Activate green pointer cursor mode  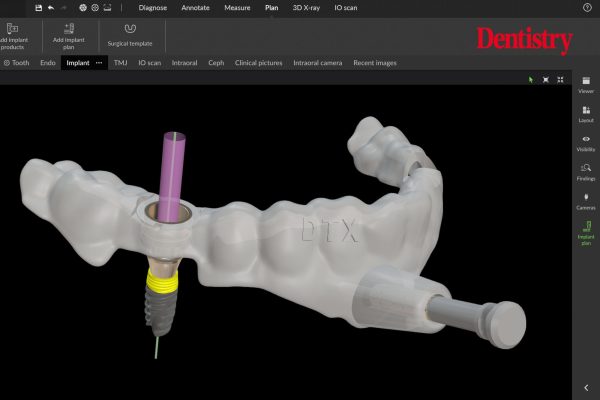[531, 79]
